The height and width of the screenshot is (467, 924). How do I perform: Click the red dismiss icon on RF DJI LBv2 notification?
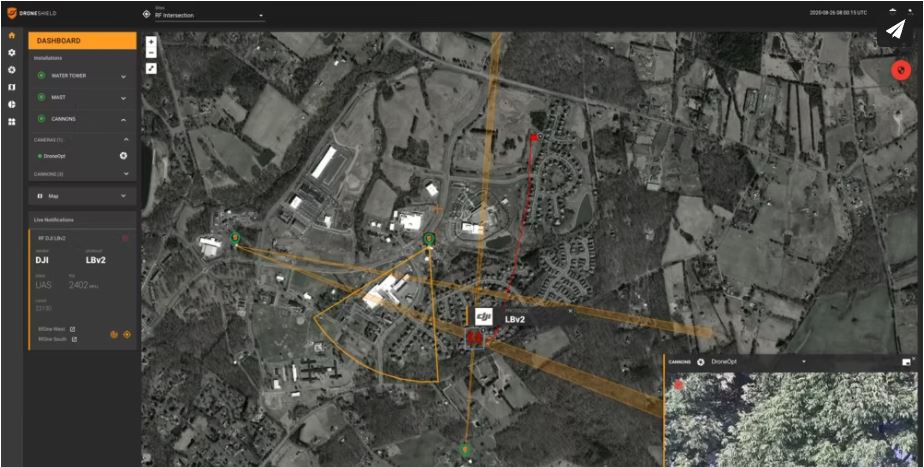[125, 238]
